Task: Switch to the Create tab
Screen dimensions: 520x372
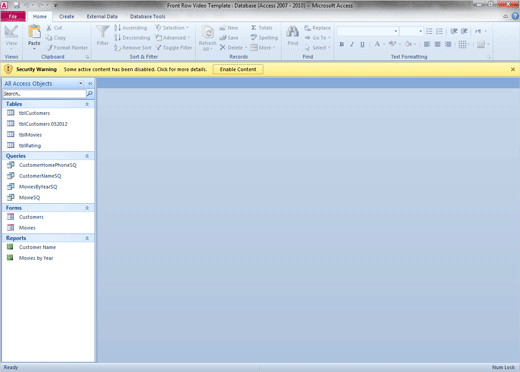Action: click(67, 16)
